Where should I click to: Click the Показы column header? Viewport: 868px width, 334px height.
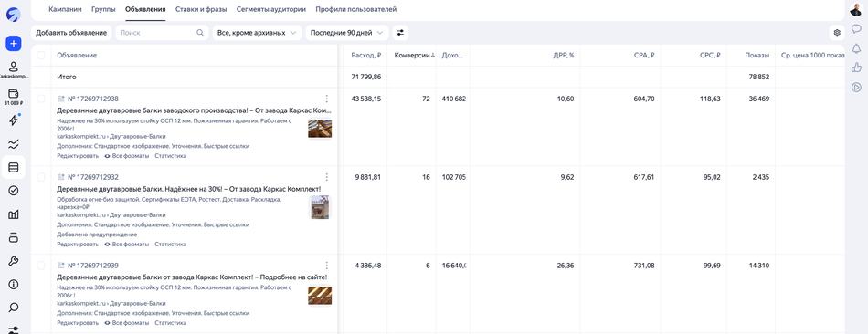[757, 56]
